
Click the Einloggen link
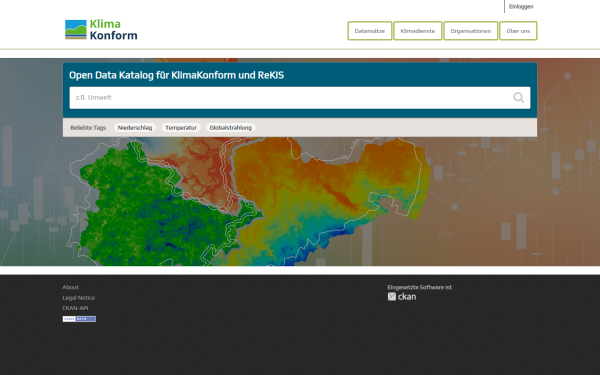click(521, 7)
